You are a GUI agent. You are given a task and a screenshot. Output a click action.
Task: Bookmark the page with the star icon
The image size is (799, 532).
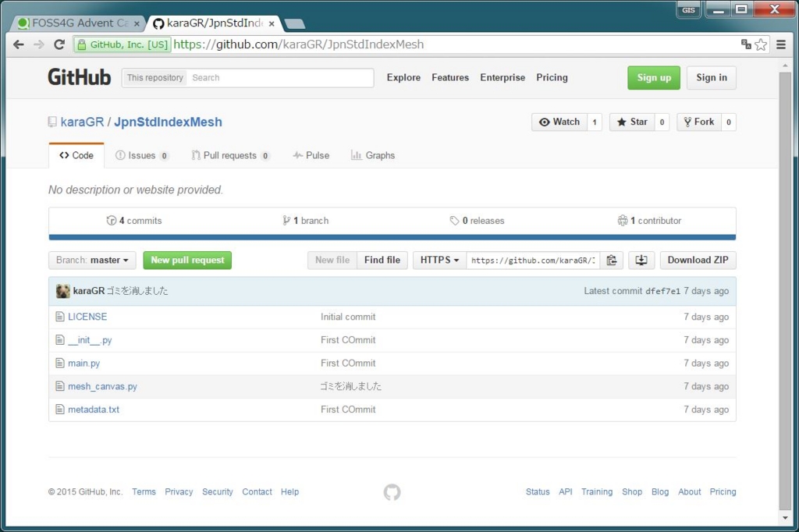click(761, 44)
